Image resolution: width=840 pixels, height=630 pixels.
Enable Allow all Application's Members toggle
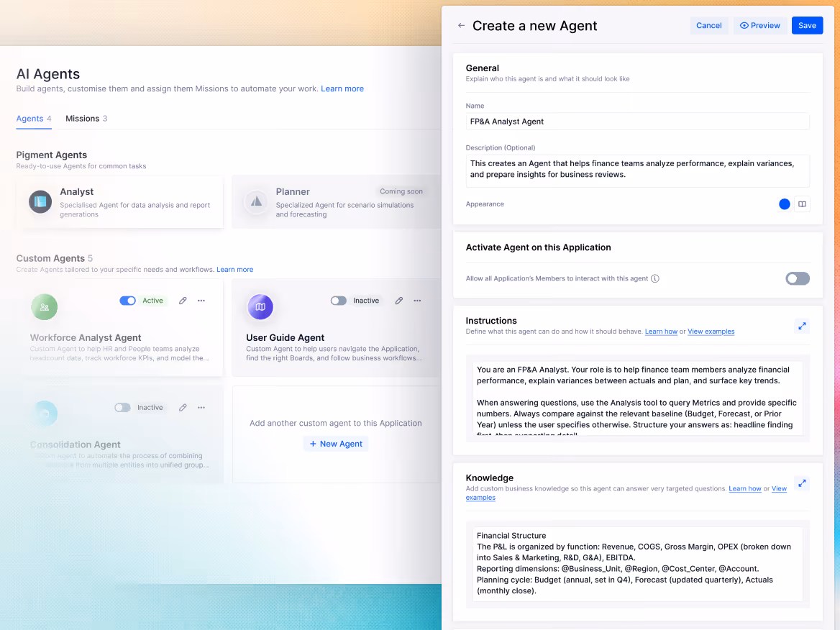click(x=798, y=278)
